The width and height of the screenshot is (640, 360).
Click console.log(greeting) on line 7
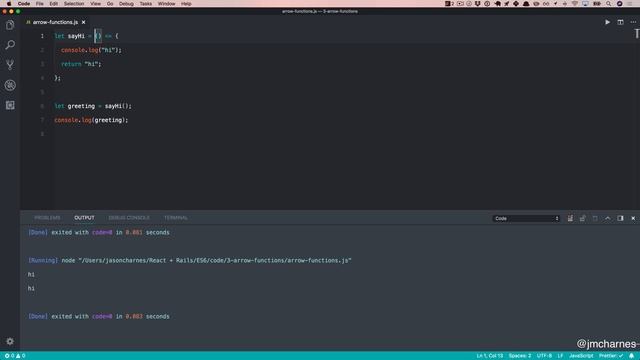[x=91, y=120]
